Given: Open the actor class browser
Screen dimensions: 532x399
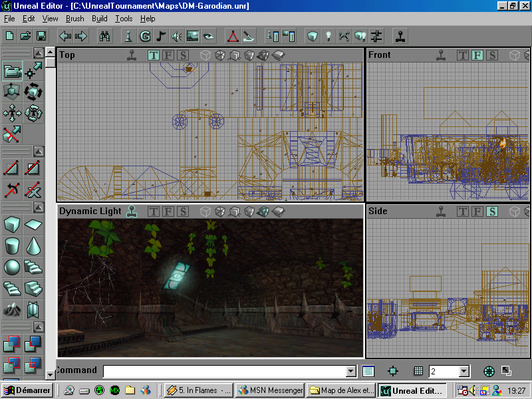Looking at the screenshot, I should click(x=128, y=36).
